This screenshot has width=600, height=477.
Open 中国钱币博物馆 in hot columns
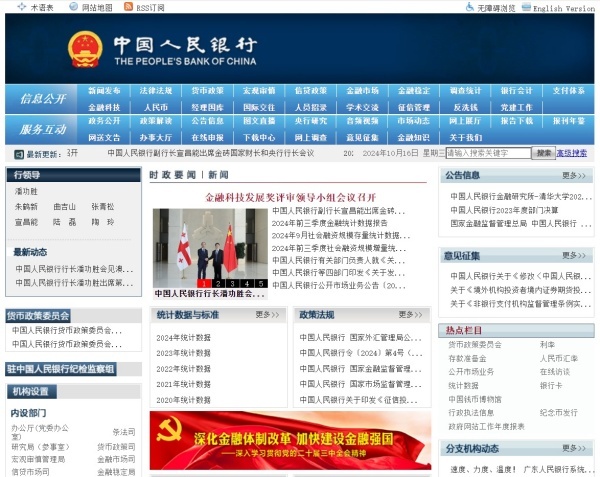(x=475, y=399)
